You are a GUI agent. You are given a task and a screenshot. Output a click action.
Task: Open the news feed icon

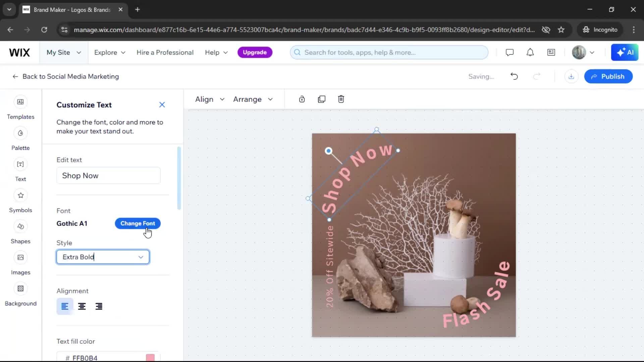(551, 53)
